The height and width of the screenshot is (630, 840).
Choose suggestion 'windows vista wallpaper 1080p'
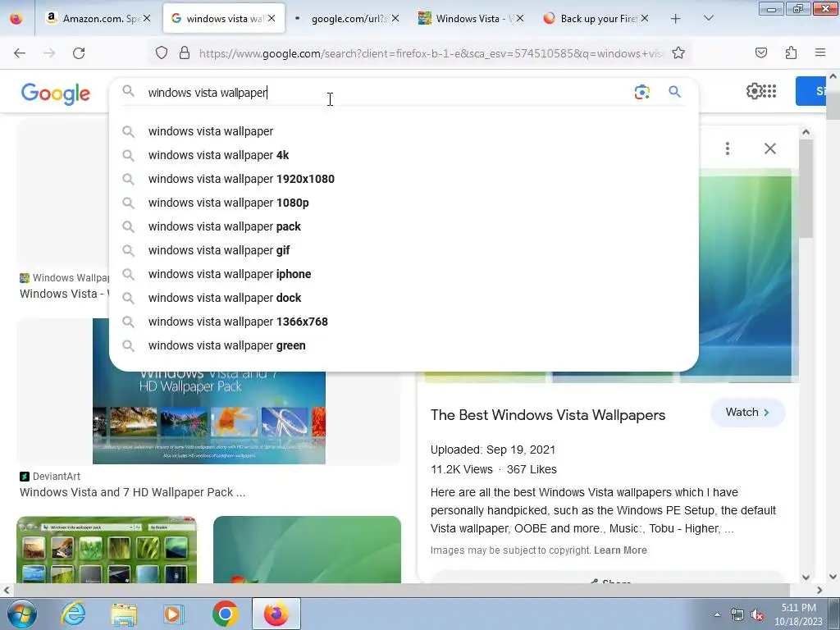tap(404, 203)
